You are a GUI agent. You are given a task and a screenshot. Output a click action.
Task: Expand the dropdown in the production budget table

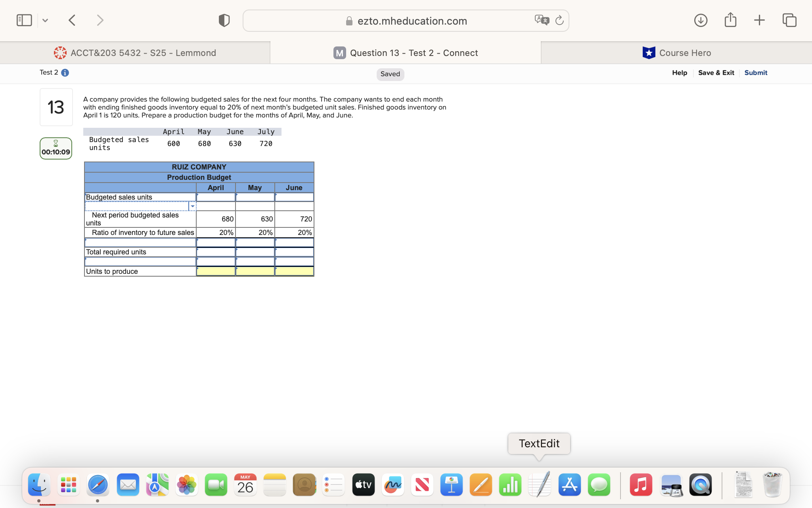[193, 206]
